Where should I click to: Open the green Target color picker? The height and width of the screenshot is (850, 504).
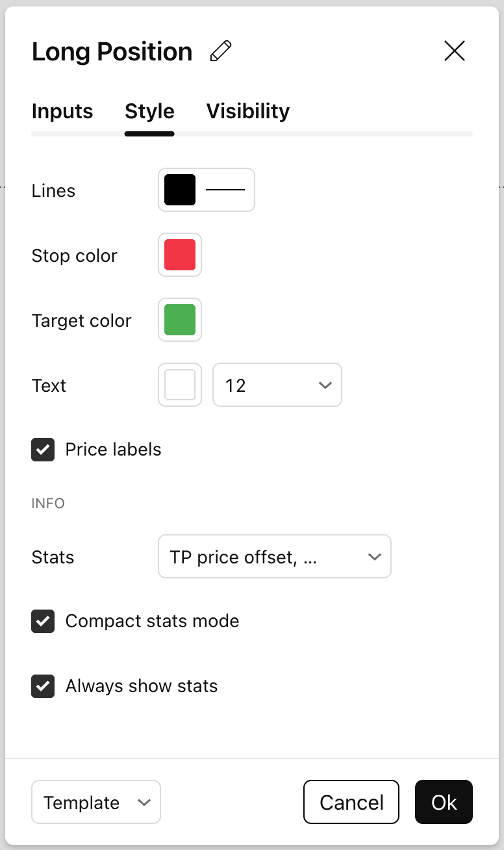[179, 320]
